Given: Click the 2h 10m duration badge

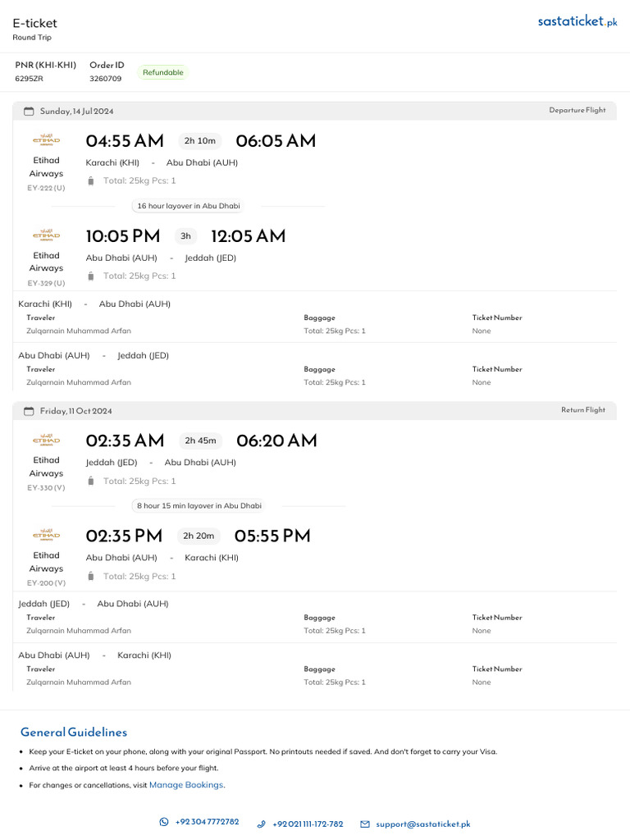Looking at the screenshot, I should tap(199, 141).
